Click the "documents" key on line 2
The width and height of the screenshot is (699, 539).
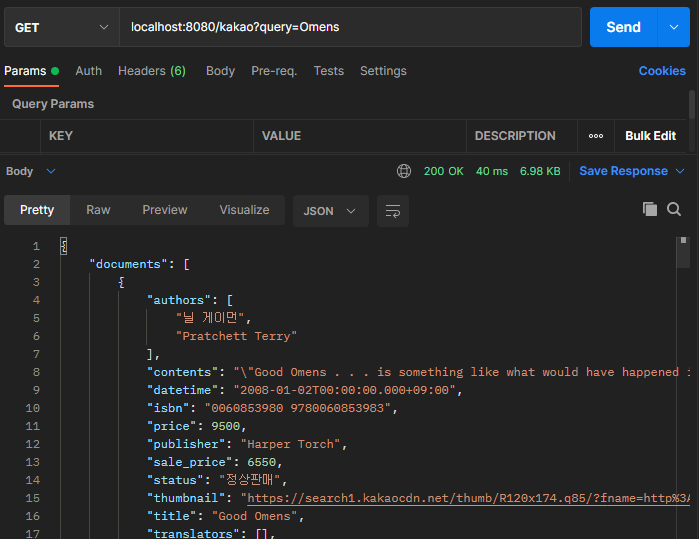coord(128,264)
